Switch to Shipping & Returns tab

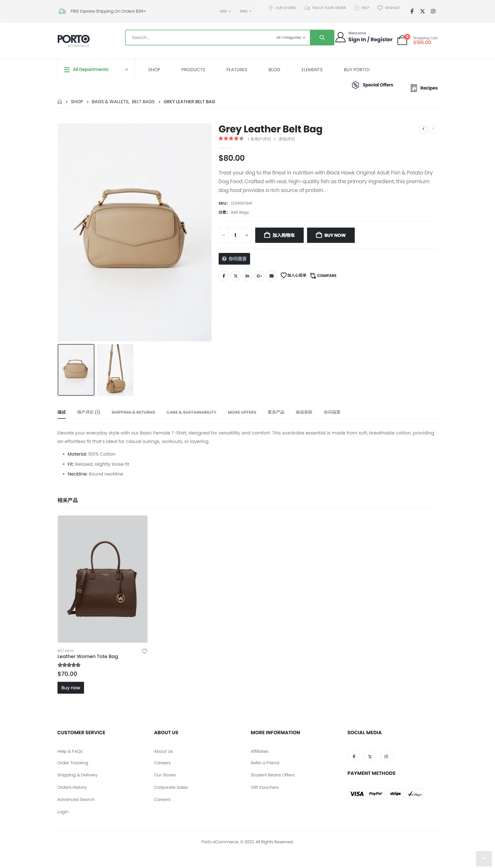(133, 412)
